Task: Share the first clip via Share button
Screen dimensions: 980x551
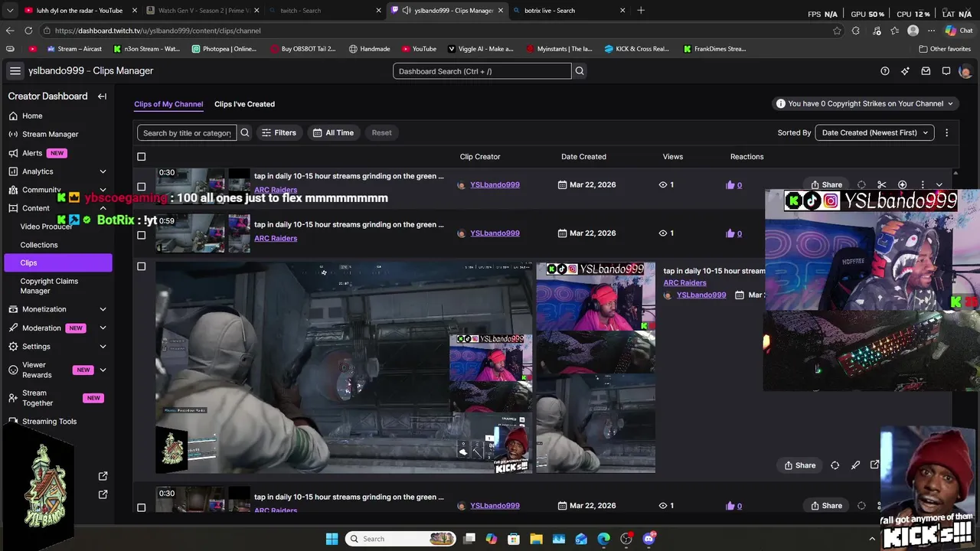Action: [826, 184]
